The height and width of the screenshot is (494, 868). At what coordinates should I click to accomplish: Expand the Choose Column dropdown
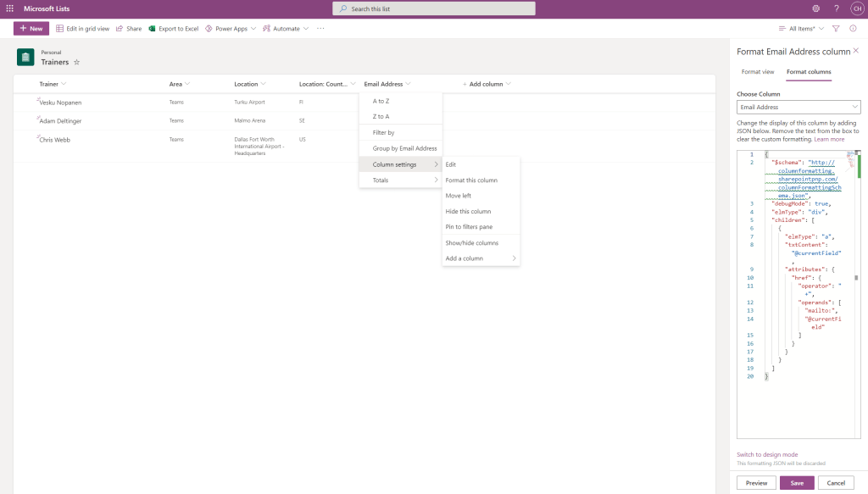798,107
